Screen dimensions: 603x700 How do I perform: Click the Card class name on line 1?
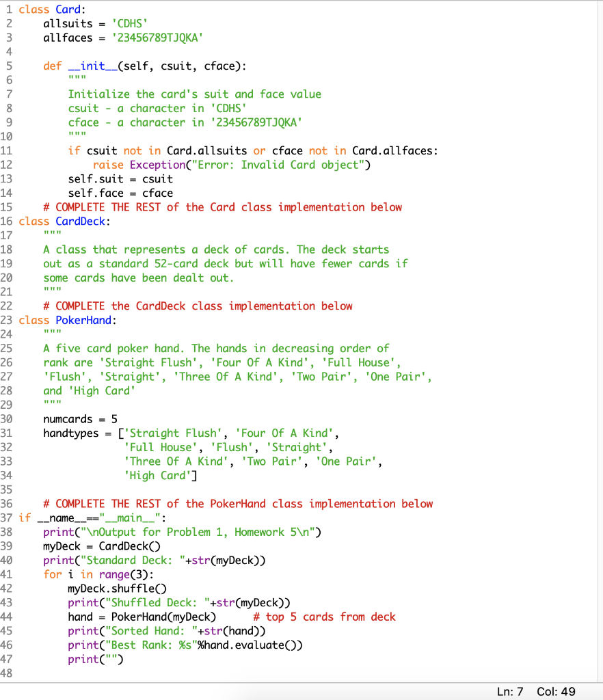pos(66,9)
